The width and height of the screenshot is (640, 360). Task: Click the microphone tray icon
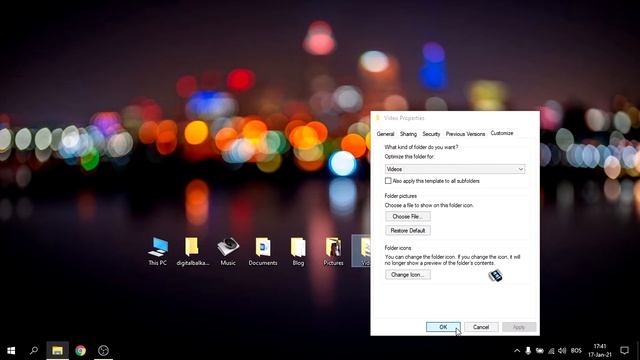(528, 351)
